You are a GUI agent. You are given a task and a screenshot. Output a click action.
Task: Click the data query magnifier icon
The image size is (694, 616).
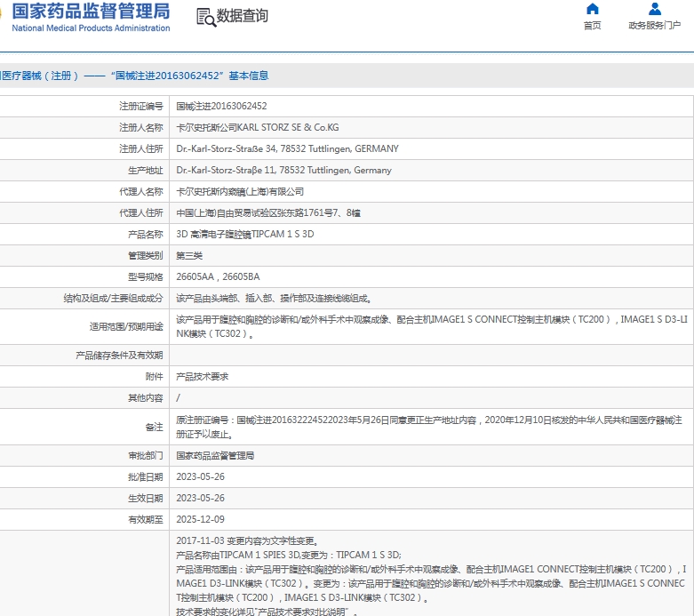206,17
